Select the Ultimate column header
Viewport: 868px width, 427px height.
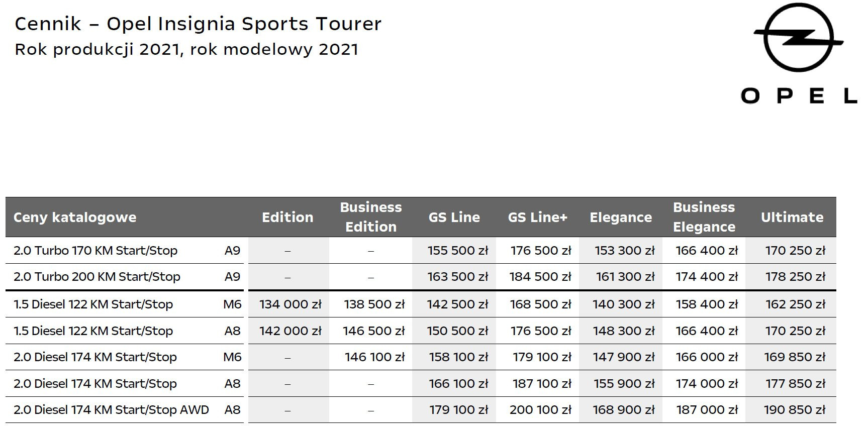point(792,217)
